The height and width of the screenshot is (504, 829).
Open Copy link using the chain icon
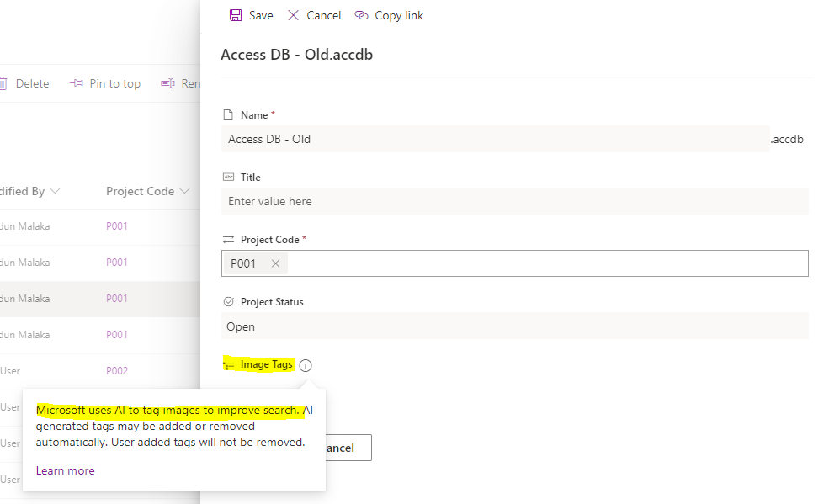[361, 15]
